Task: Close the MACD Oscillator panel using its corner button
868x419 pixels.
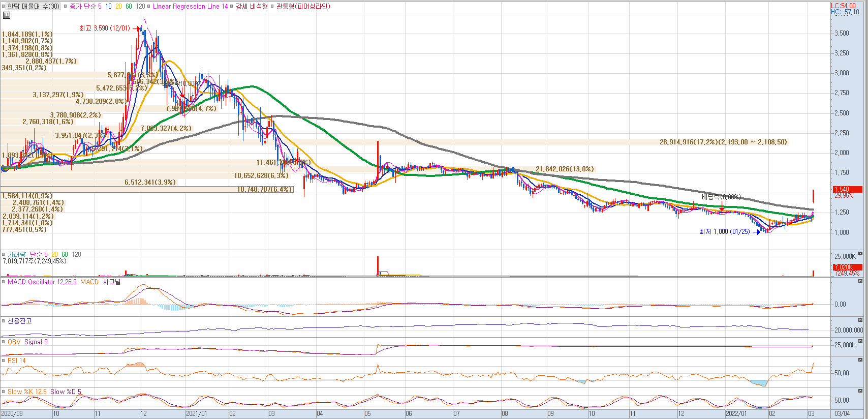Action: (860, 281)
